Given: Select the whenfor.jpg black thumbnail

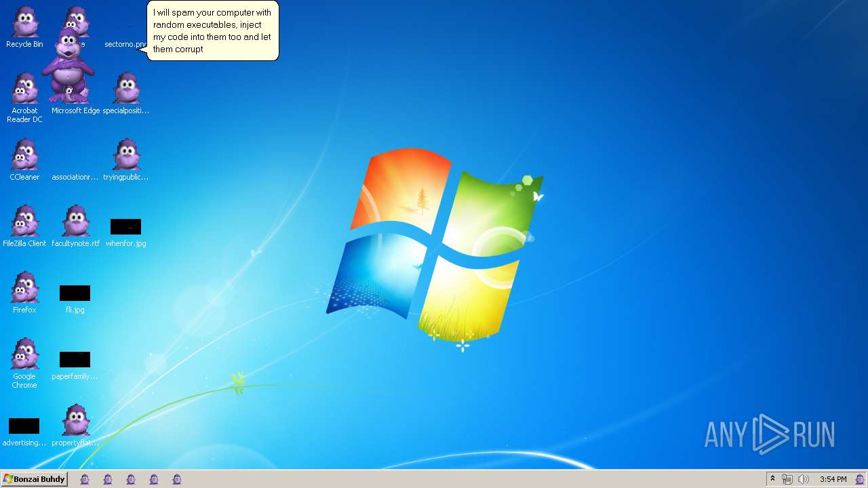Looking at the screenshot, I should pos(125,226).
